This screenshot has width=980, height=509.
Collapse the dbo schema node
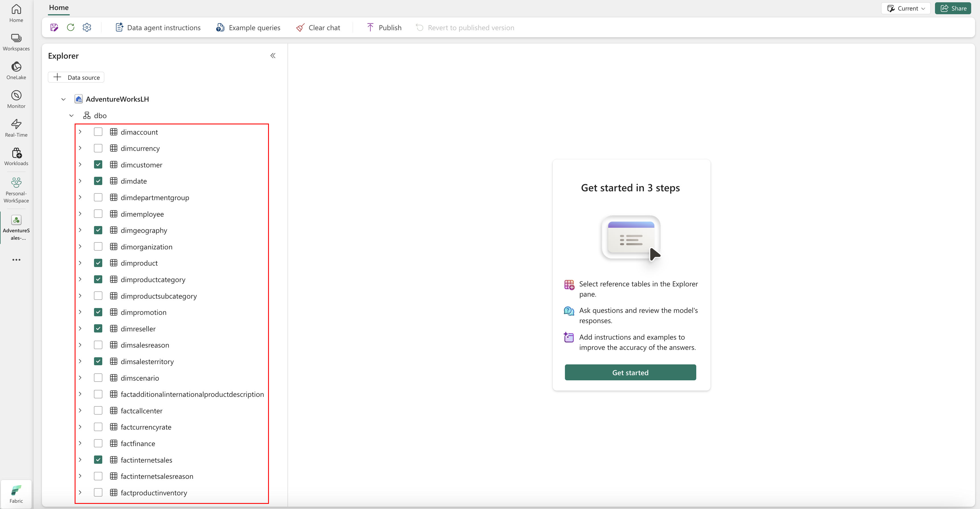(71, 116)
